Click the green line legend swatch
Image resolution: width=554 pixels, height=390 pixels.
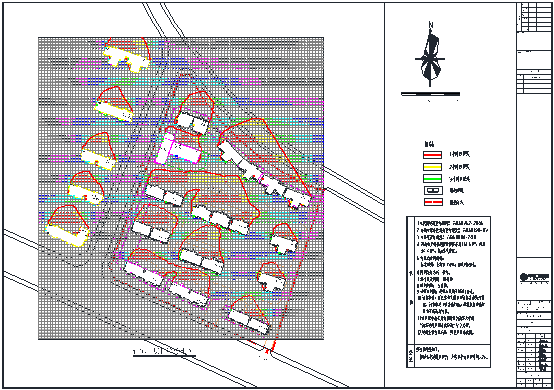[432, 179]
